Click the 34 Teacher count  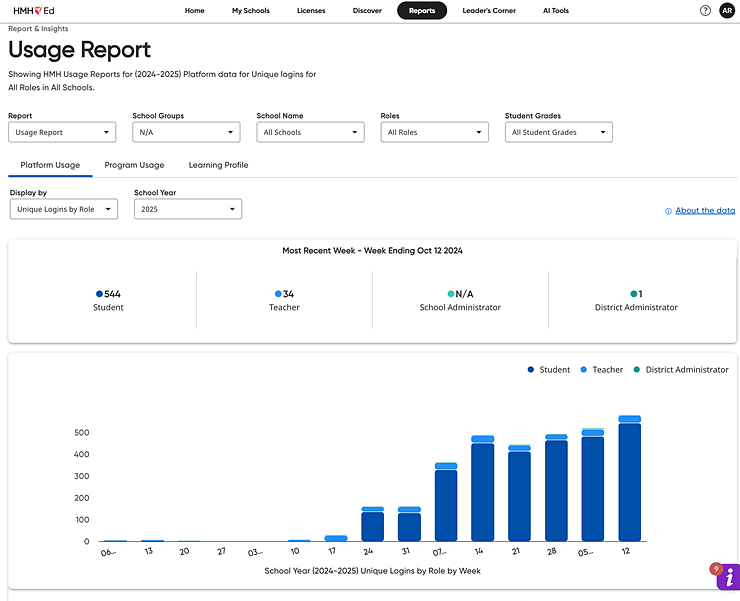tap(288, 294)
